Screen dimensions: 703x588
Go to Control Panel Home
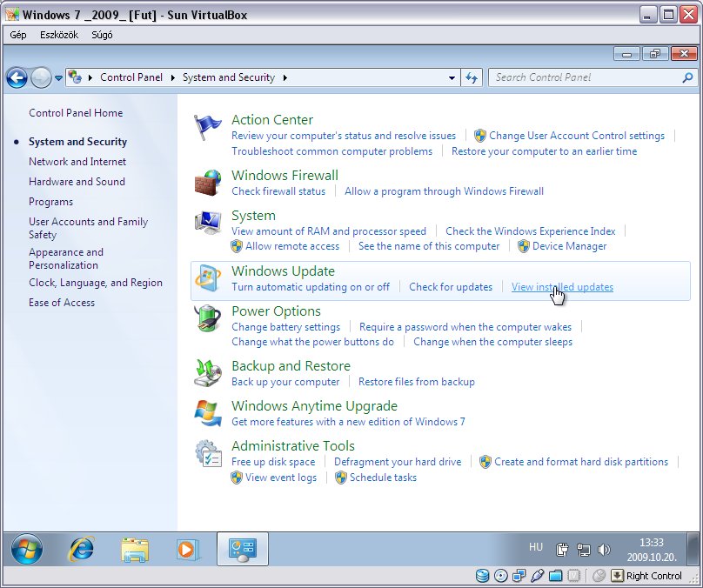[x=76, y=113]
